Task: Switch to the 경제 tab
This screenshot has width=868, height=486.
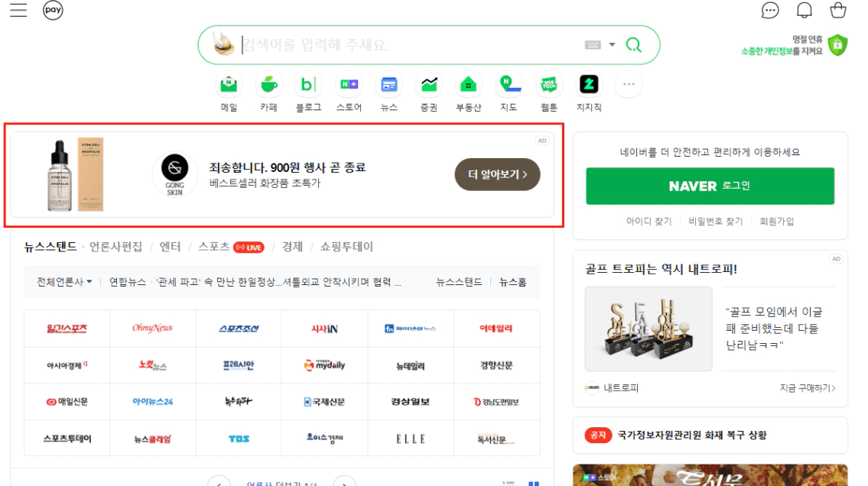Action: [x=292, y=247]
